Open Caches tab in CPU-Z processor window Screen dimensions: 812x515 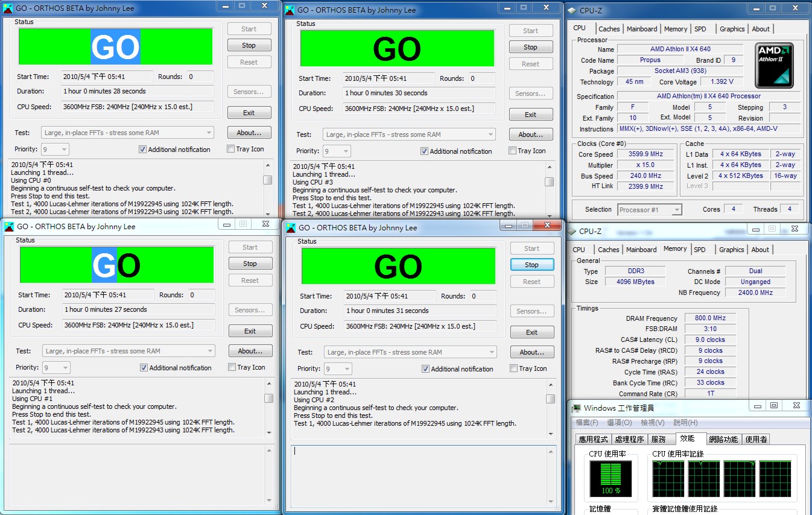pos(609,29)
